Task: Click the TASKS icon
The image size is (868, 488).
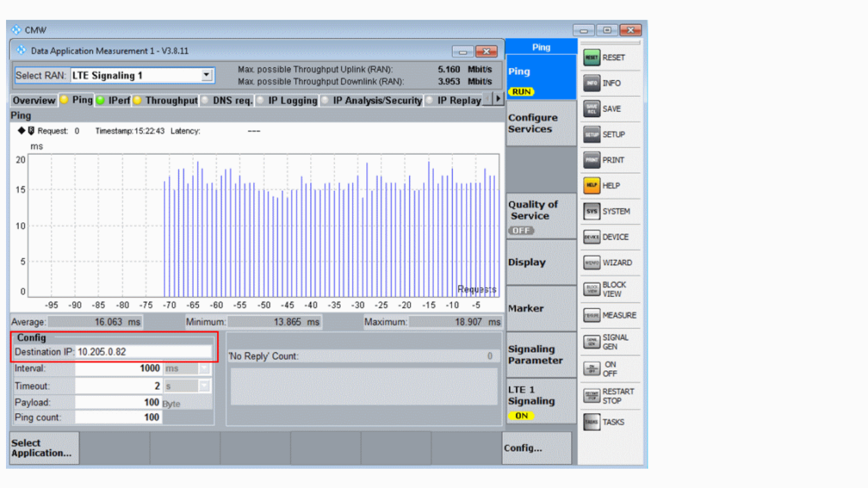Action: [x=592, y=422]
